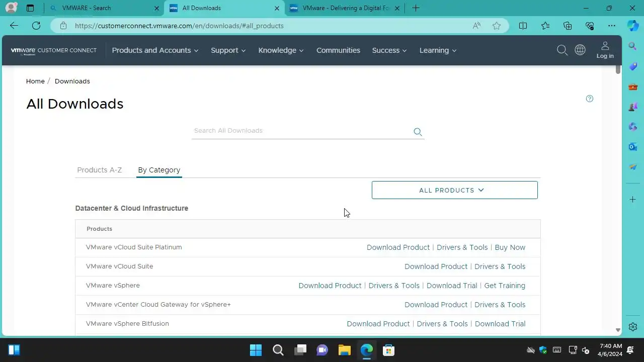Open Edge Settings and more menu
This screenshot has height=362, width=644.
pos(612,26)
